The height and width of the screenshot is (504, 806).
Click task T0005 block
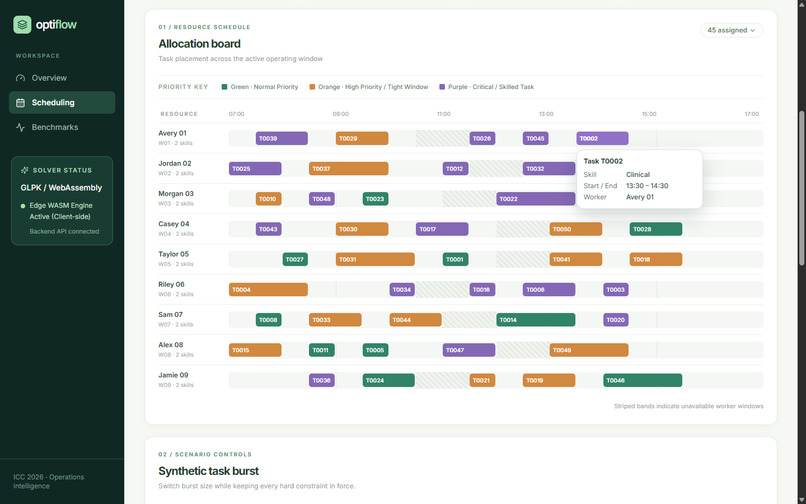(x=375, y=351)
